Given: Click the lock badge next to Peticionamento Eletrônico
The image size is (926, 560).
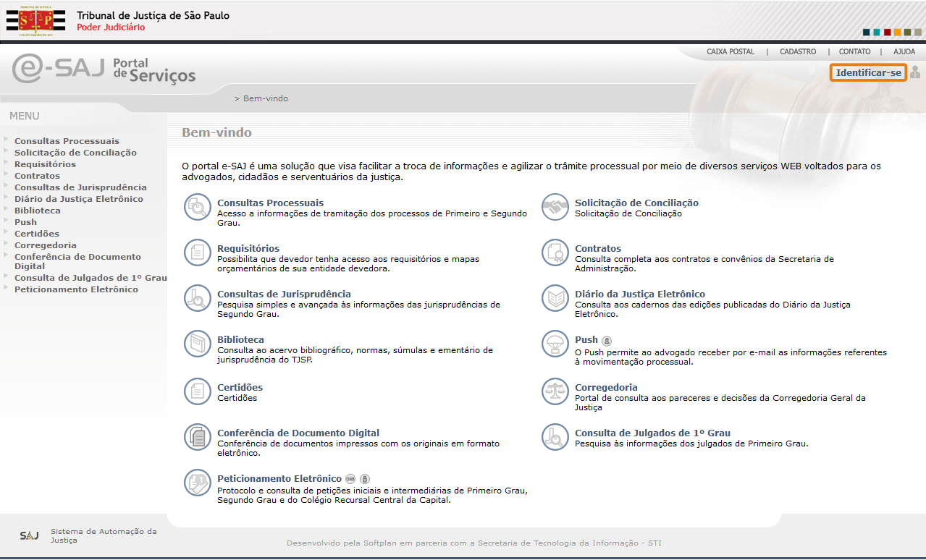Looking at the screenshot, I should pyautogui.click(x=365, y=479).
